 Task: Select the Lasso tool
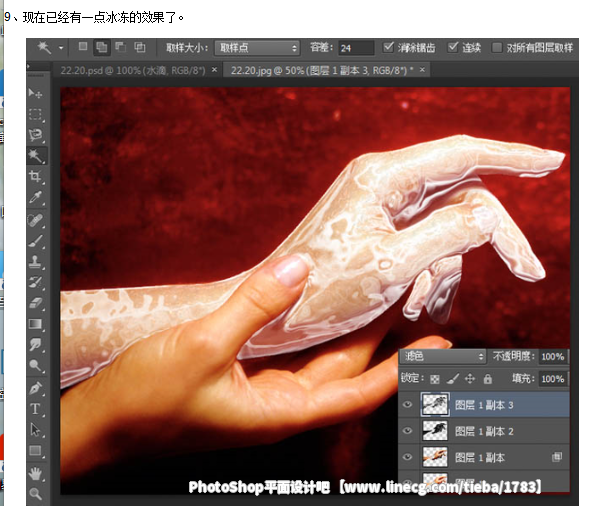click(35, 135)
